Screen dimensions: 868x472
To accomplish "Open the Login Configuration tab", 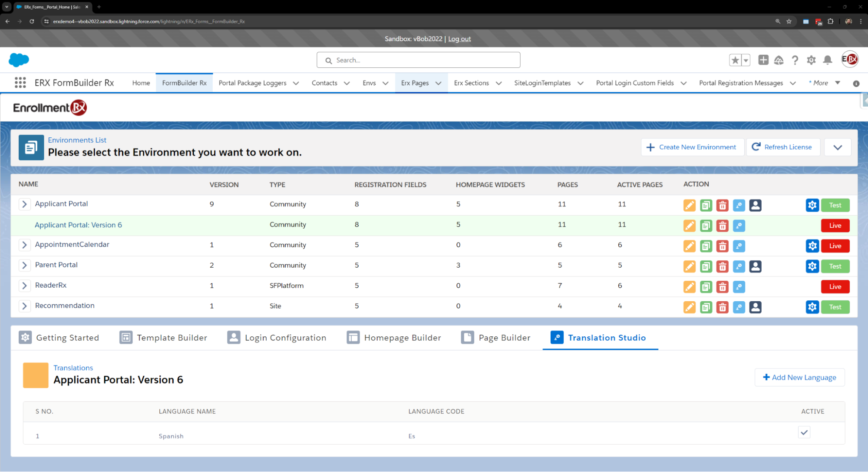I will [x=277, y=338].
